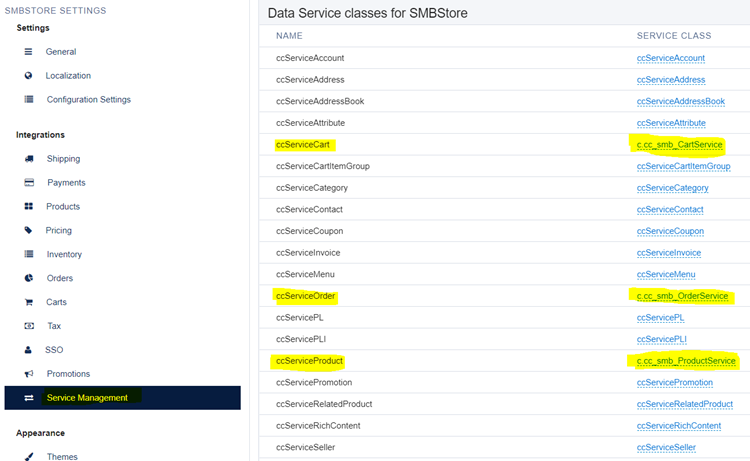This screenshot has height=461, width=750.
Task: Go to the Inventory settings page
Action: tap(64, 254)
